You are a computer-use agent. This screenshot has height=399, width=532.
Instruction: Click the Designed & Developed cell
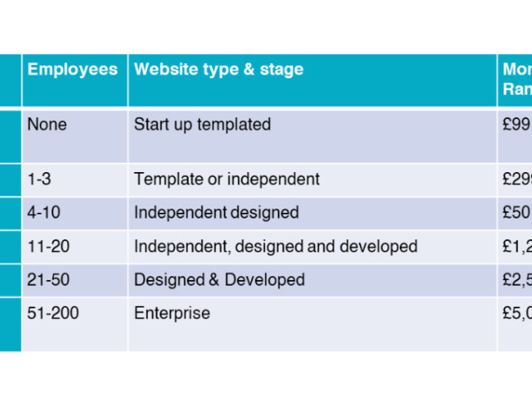(x=219, y=280)
